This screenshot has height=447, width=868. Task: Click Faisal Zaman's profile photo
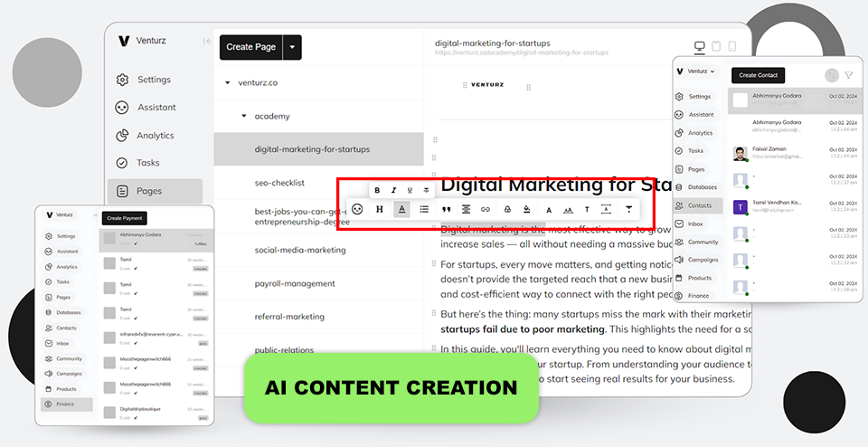(x=741, y=154)
